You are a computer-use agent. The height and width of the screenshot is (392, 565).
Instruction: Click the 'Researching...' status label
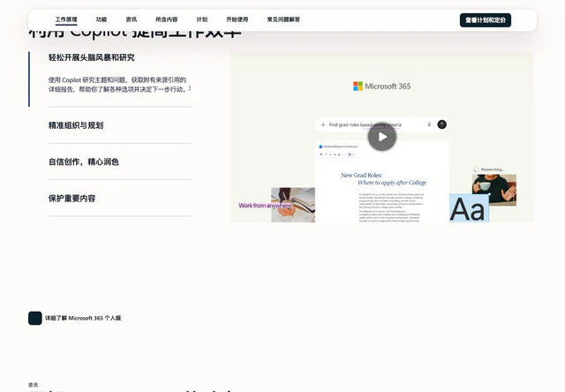[493, 170]
